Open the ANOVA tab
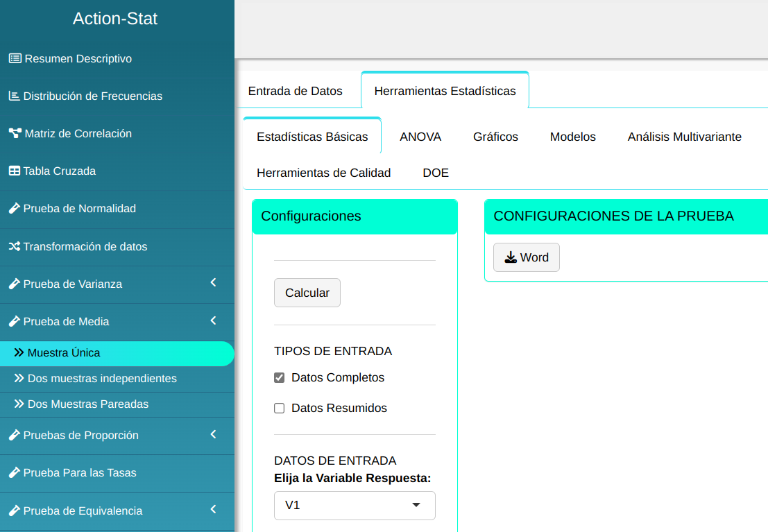This screenshot has width=768, height=532. pyautogui.click(x=420, y=137)
